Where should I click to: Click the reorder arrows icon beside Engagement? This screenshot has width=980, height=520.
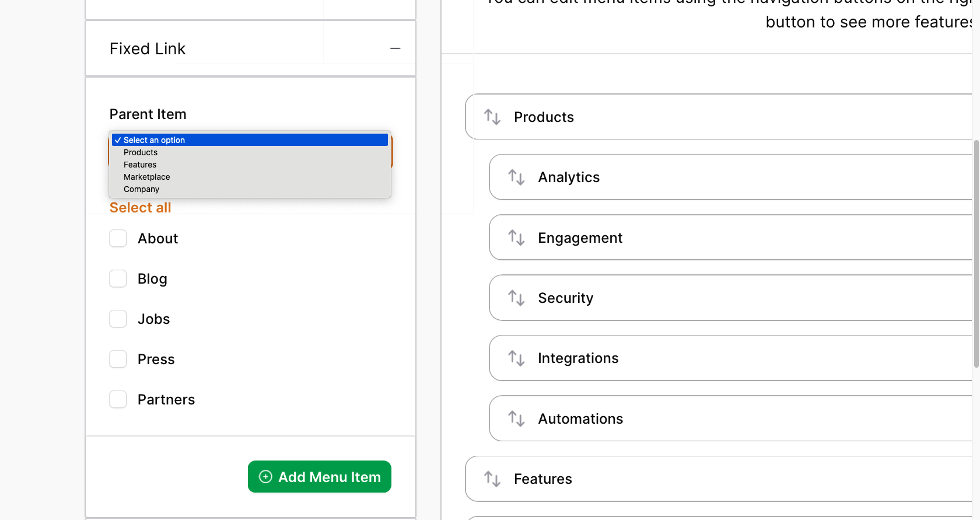[x=516, y=238]
